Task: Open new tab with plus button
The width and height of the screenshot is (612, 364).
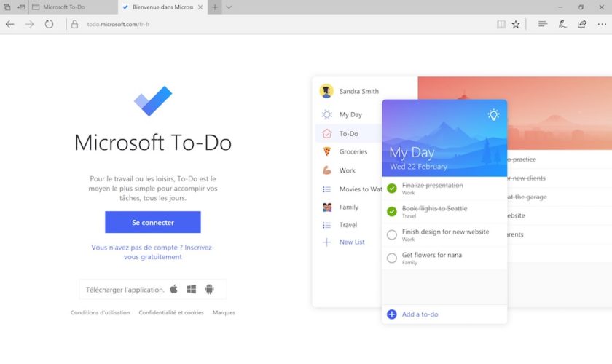Action: coord(215,7)
